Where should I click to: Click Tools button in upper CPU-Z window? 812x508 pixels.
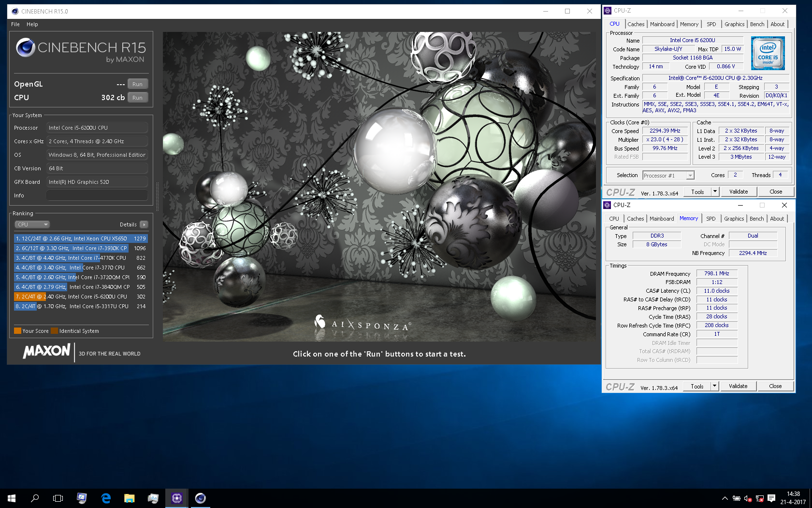[697, 192]
